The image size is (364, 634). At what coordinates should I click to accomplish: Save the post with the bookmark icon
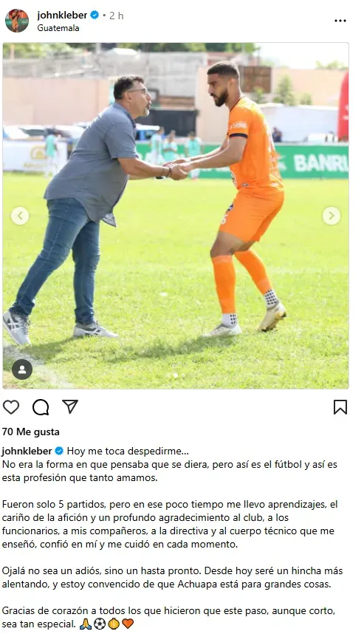[340, 407]
